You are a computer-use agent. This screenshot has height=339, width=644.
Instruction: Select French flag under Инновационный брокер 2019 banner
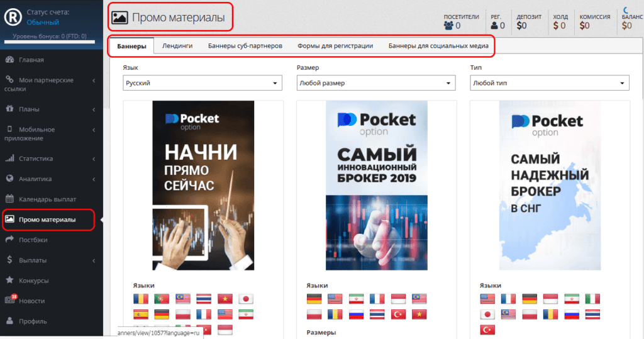click(x=377, y=299)
